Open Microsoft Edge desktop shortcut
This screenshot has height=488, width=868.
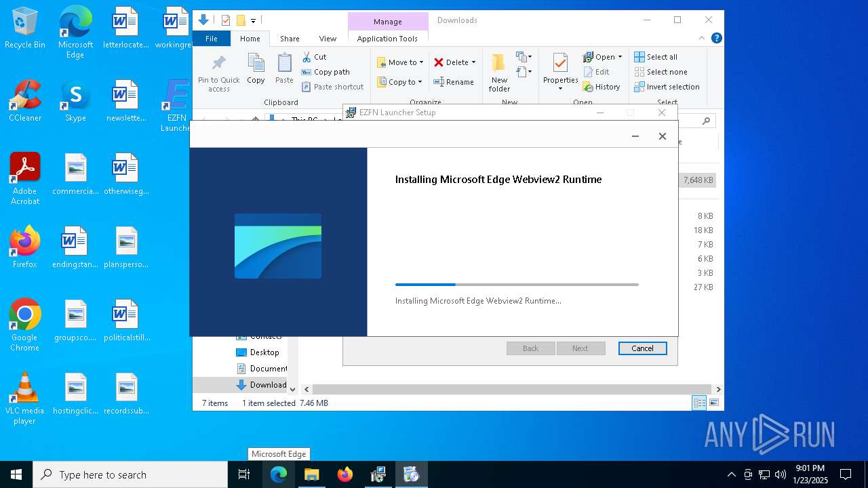coord(75,33)
